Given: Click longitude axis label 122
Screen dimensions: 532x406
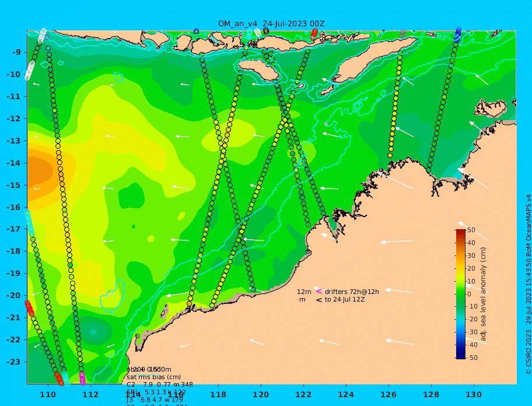Looking at the screenshot, I should point(303,394).
